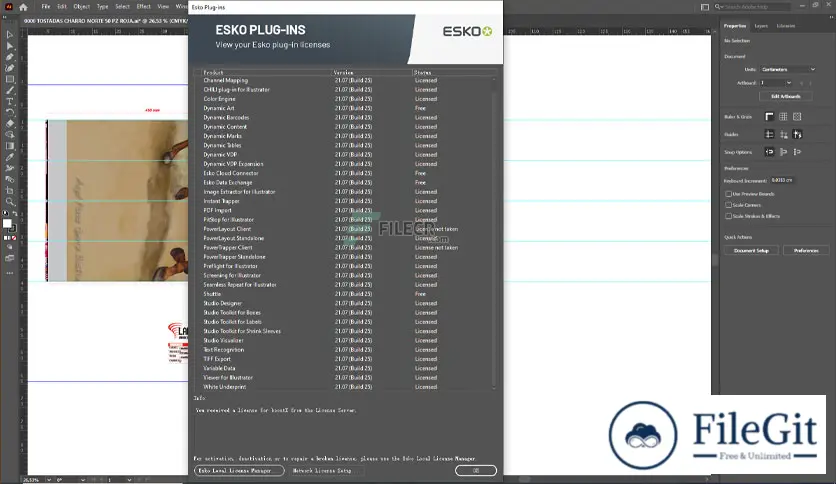Click the Arrange Documents icon in top bar
Viewport: 836px width, 484px height.
(705, 7)
